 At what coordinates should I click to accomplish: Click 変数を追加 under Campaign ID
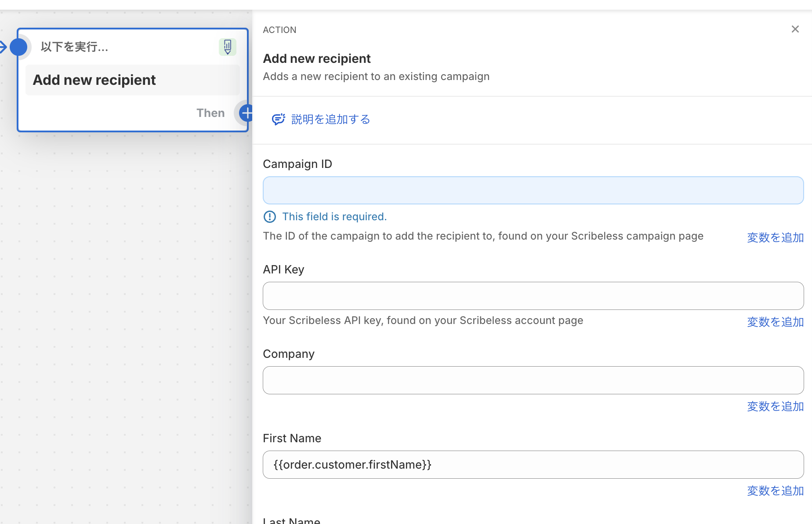pyautogui.click(x=775, y=237)
